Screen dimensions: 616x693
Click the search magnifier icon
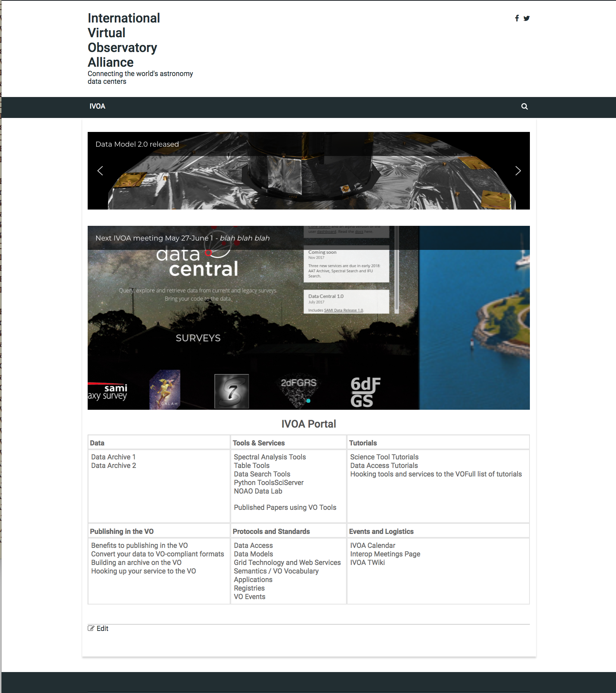pos(524,106)
